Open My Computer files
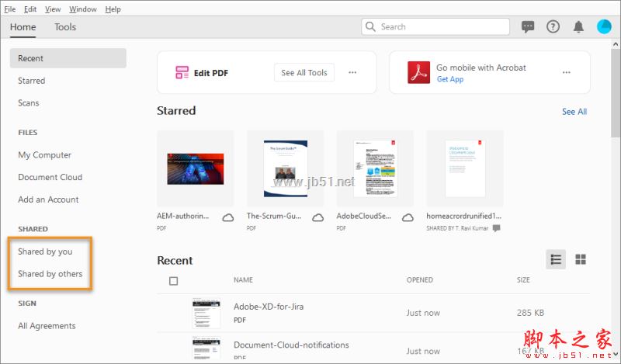The width and height of the screenshot is (621, 364). [45, 155]
